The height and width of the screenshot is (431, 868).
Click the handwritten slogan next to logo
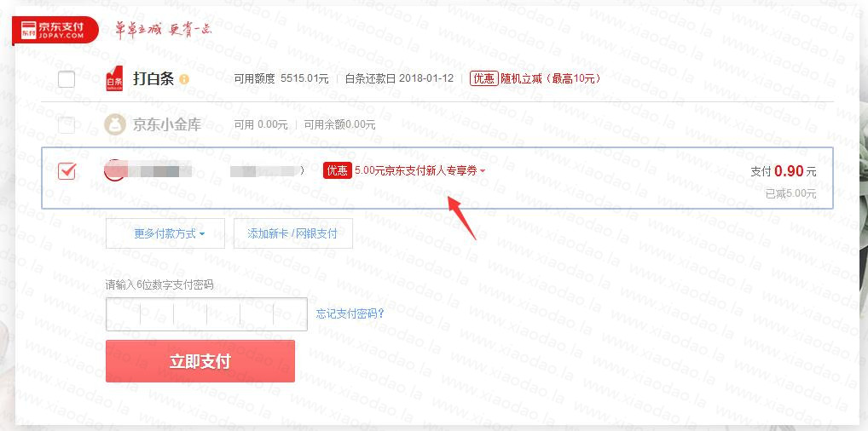[x=164, y=30]
